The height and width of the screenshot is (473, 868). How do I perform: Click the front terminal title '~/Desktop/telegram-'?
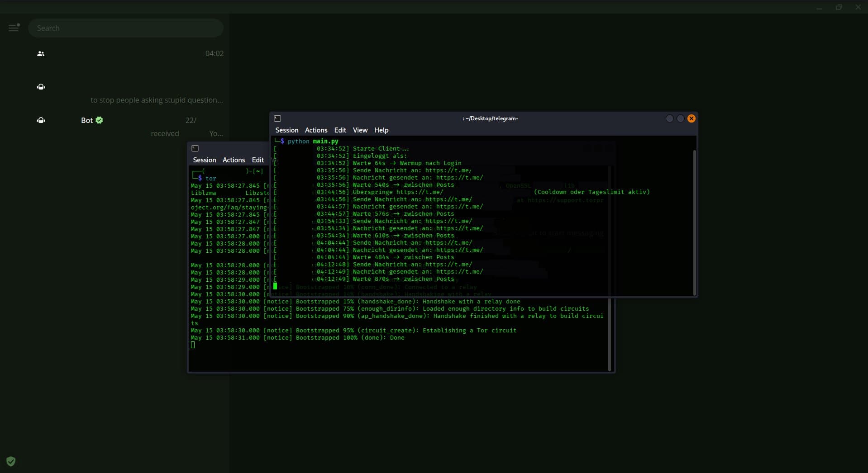490,118
